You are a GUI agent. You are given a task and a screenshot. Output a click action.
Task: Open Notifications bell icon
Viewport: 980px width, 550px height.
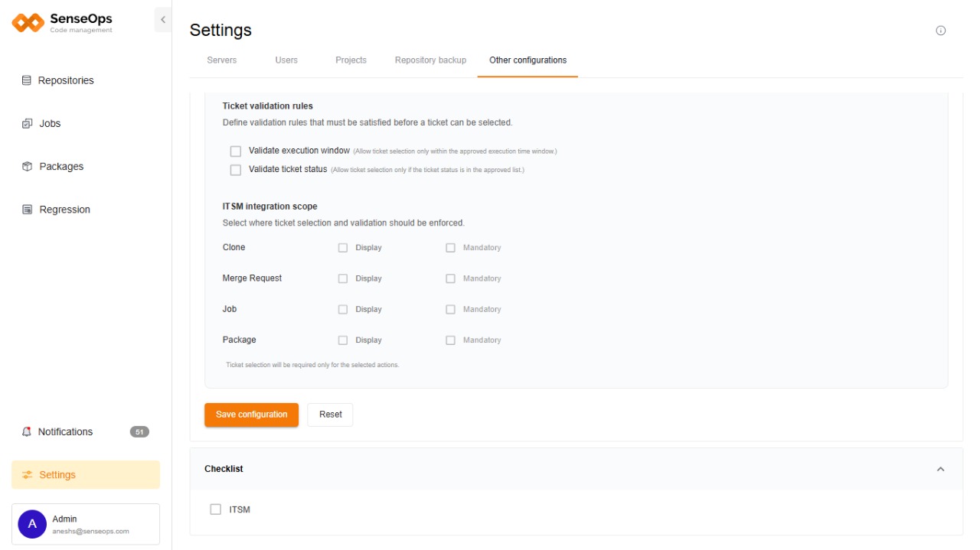click(x=27, y=432)
